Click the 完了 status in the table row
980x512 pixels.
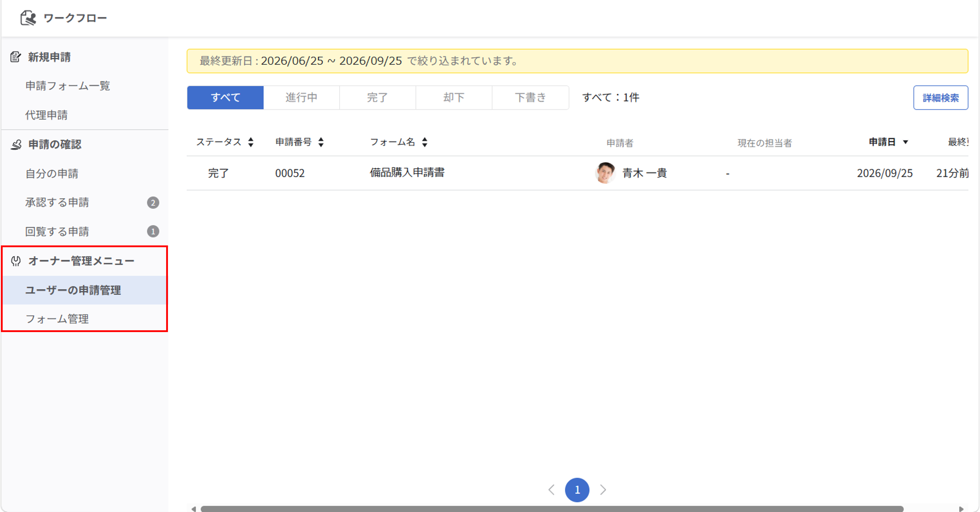218,173
